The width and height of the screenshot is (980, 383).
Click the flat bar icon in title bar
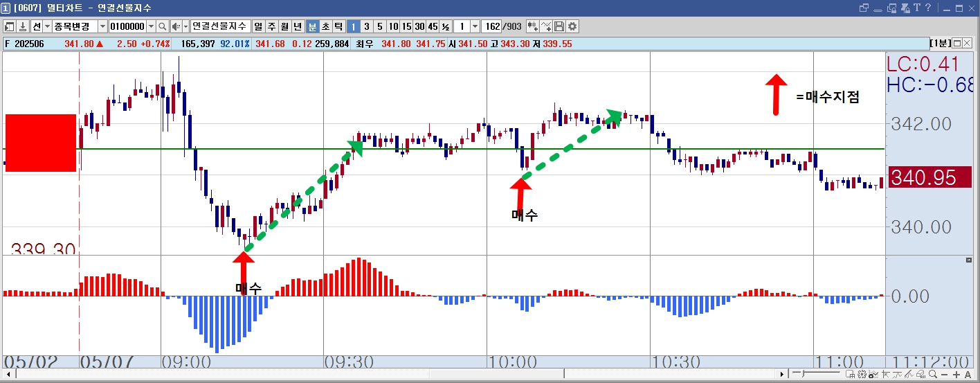click(x=878, y=10)
